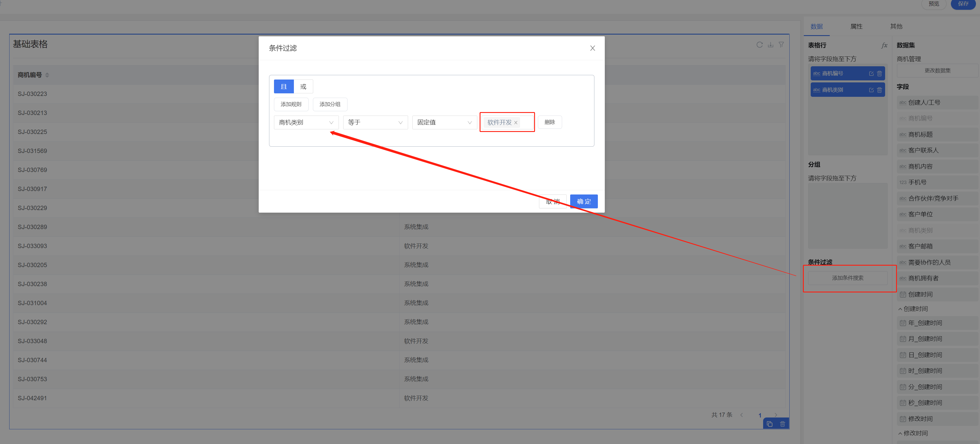Viewport: 980px width, 444px height.
Task: Switch to the 其他 tab
Action: (x=896, y=27)
